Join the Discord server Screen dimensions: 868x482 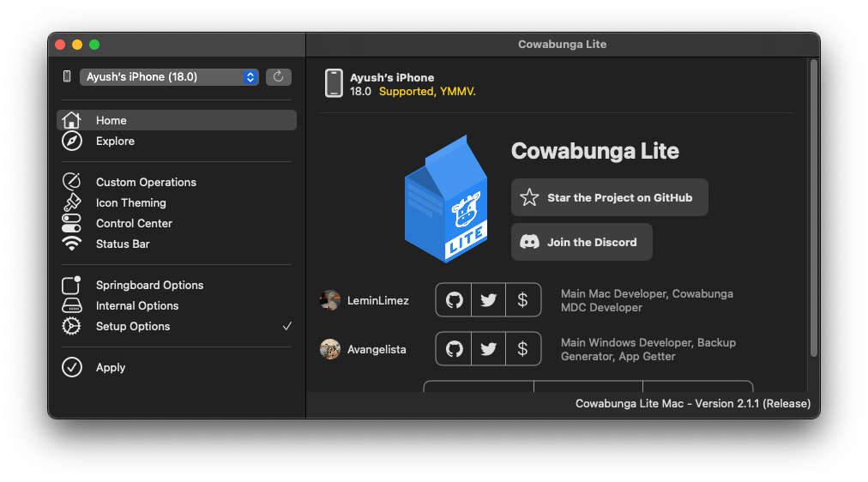point(582,242)
